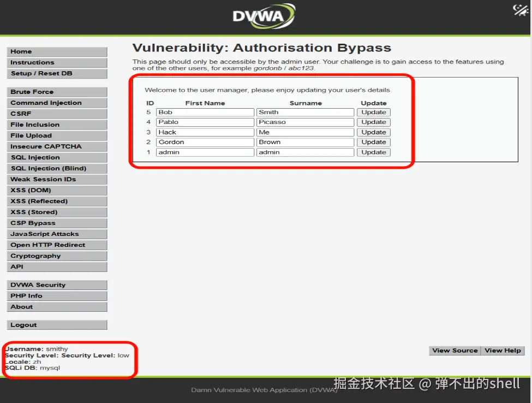Viewport: 532px width, 403px height.
Task: Click the View Source button
Action: pyautogui.click(x=455, y=351)
